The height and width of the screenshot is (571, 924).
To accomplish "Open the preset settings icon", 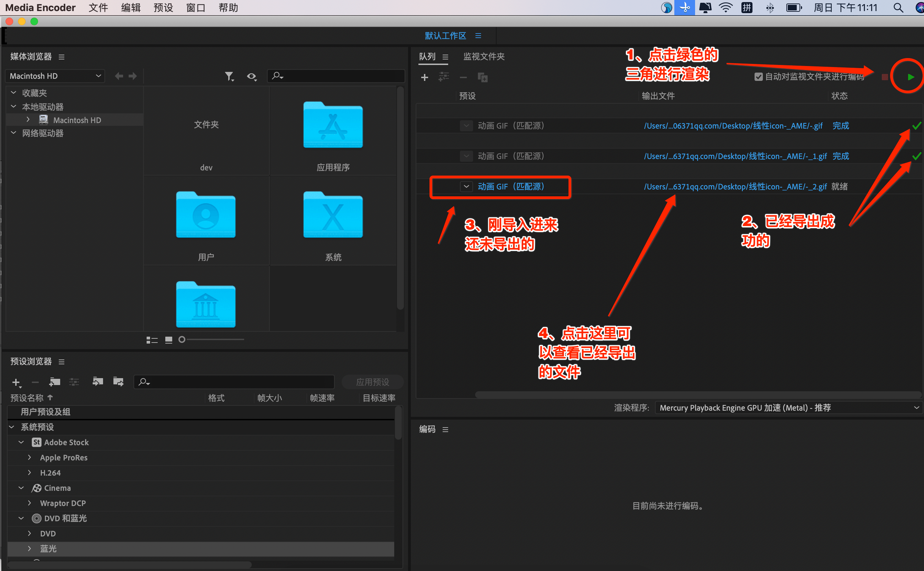I will pyautogui.click(x=74, y=382).
